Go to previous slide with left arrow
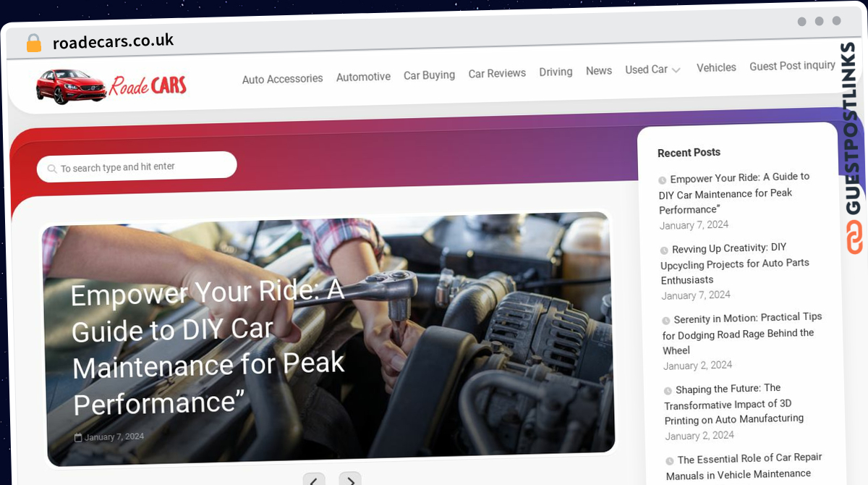 point(314,479)
